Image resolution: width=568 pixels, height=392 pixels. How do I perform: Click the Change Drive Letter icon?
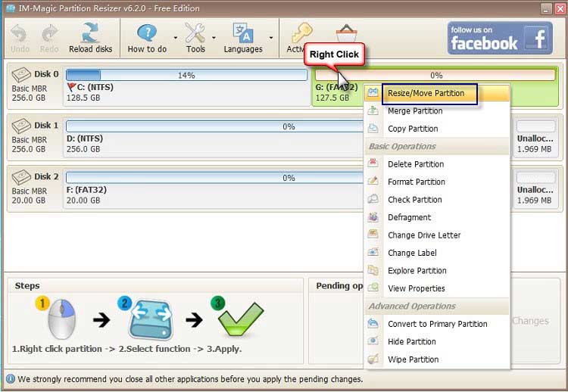(373, 234)
